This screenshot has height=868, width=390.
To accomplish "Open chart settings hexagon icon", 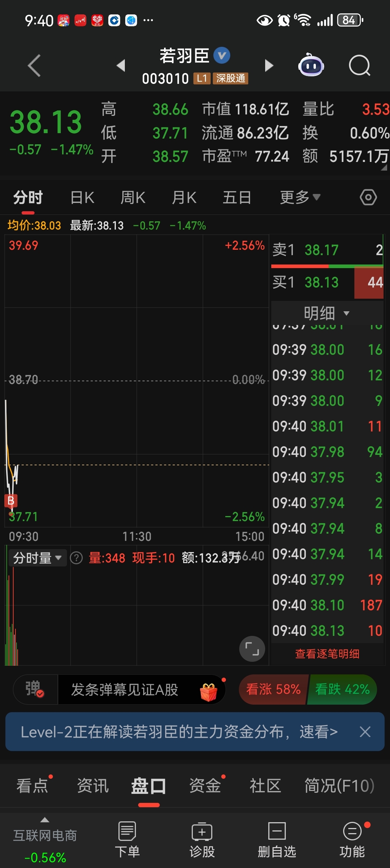I will tap(368, 197).
